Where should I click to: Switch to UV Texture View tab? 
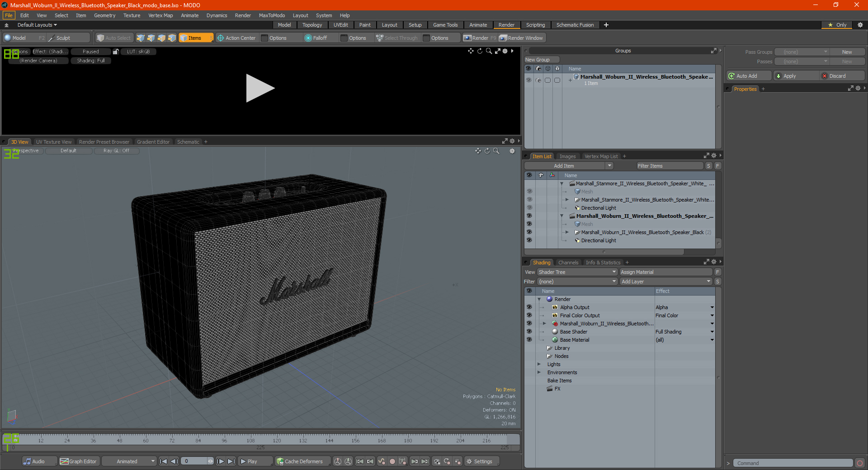[x=54, y=142]
